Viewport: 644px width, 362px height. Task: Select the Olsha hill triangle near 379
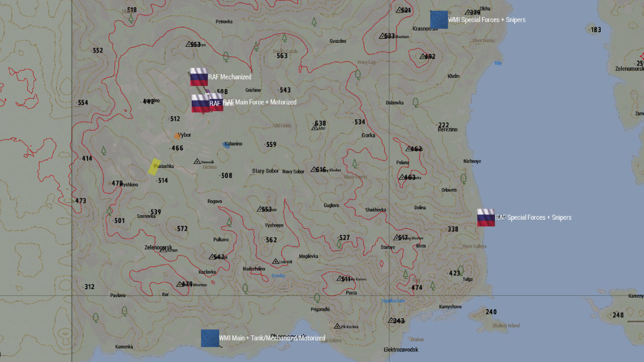[468, 12]
